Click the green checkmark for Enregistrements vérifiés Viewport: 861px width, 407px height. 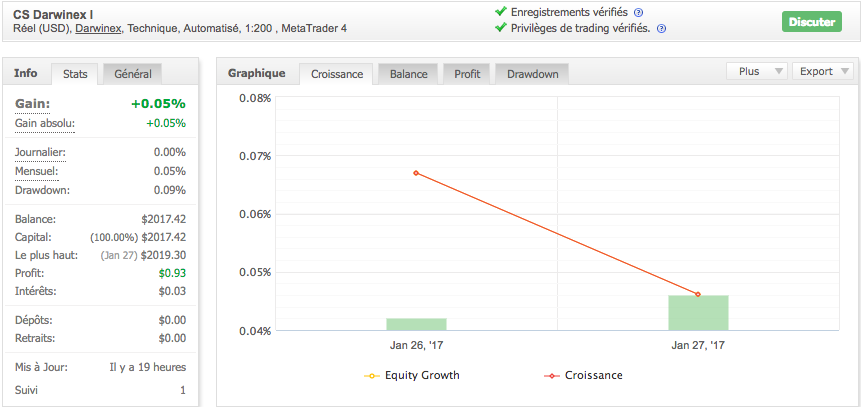point(500,12)
